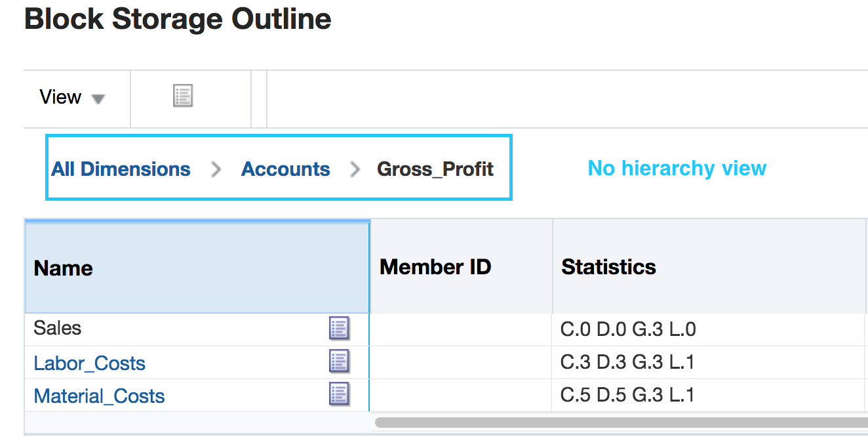Click the Statistics column header
Image resolution: width=868 pixels, height=437 pixels.
pos(608,267)
